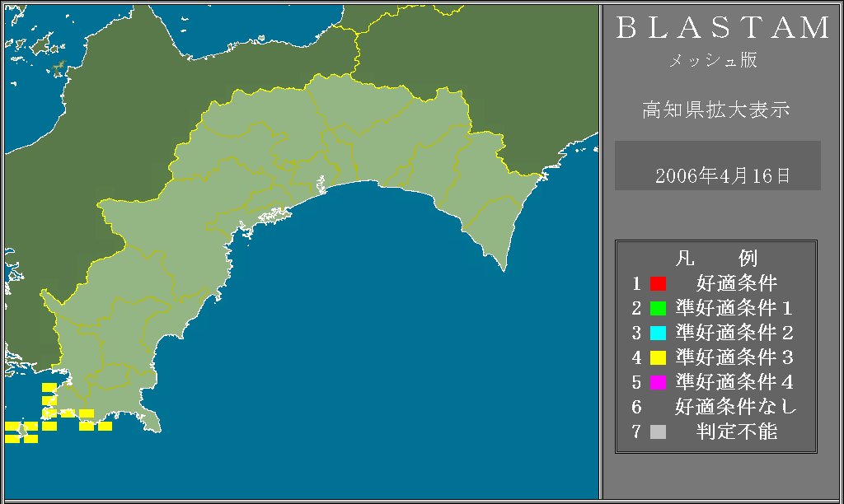The height and width of the screenshot is (504, 844).
Task: Click the 好適条件 label in row 1
Action: pyautogui.click(x=737, y=283)
